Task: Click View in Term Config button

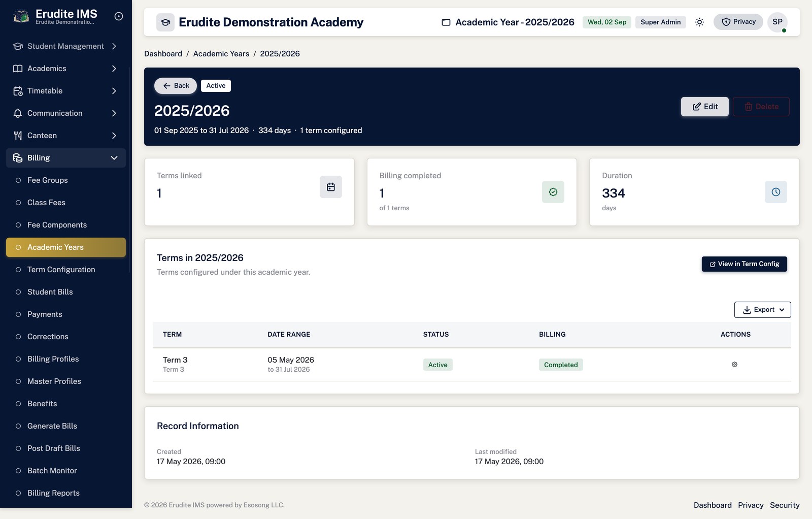Action: [x=745, y=264]
